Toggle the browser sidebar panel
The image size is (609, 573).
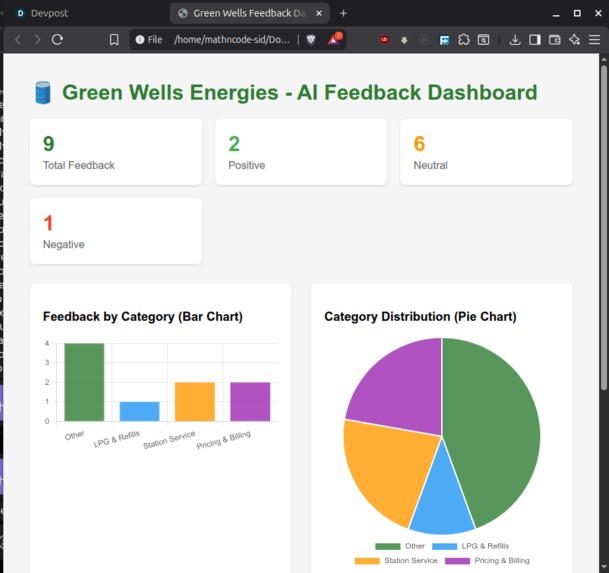535,40
